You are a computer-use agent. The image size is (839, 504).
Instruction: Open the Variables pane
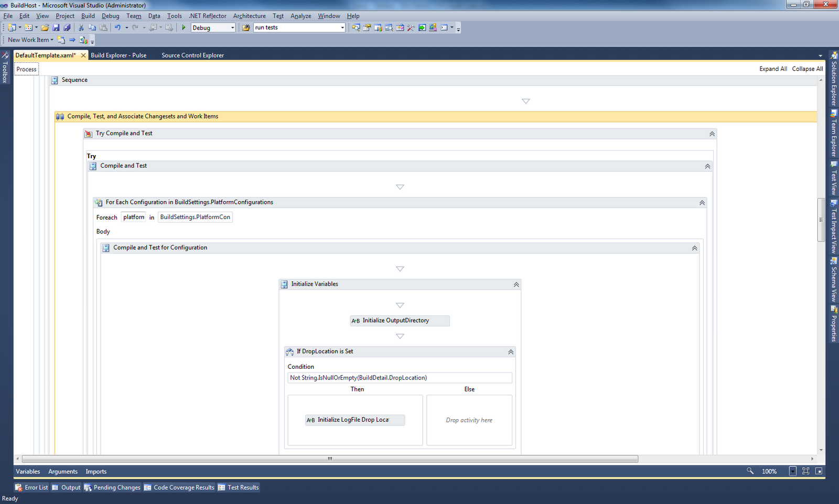(28, 472)
